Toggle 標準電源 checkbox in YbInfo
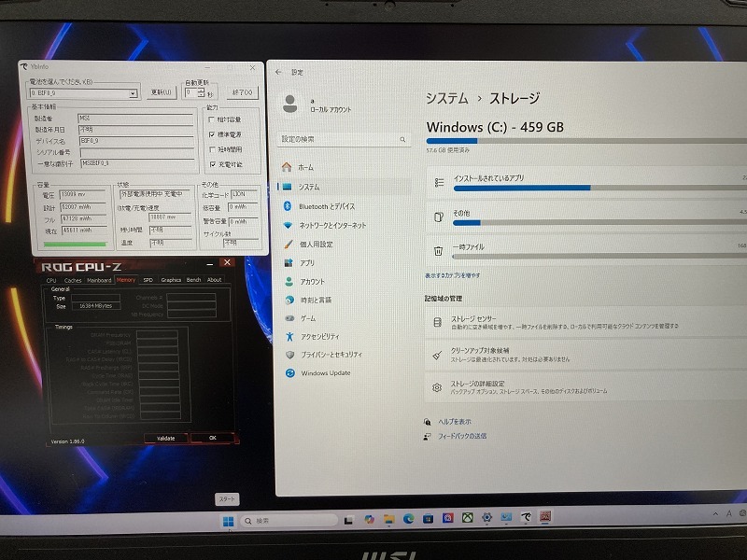 [212, 134]
